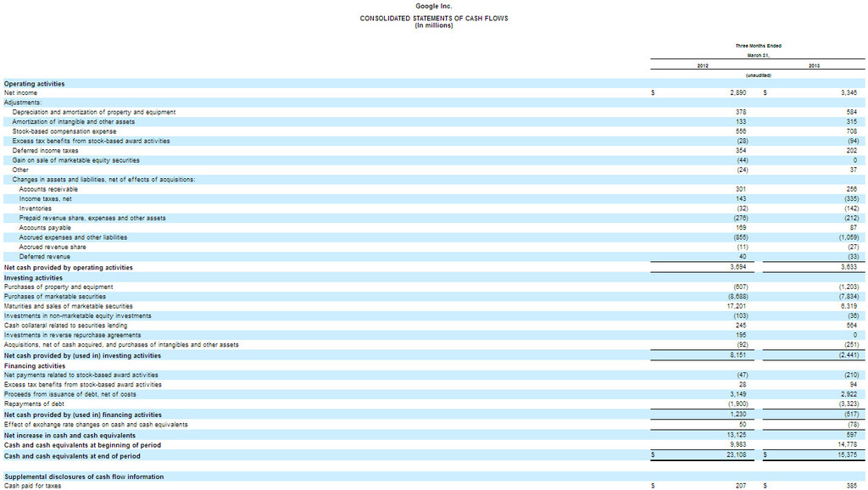Screen dimensions: 868x490
Task: Click the Google Inc. title
Action: tap(433, 6)
